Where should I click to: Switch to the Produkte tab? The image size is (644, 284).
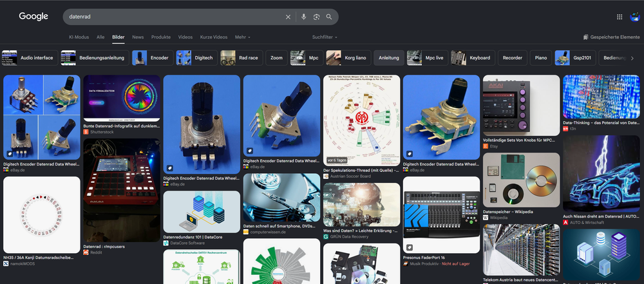point(161,37)
